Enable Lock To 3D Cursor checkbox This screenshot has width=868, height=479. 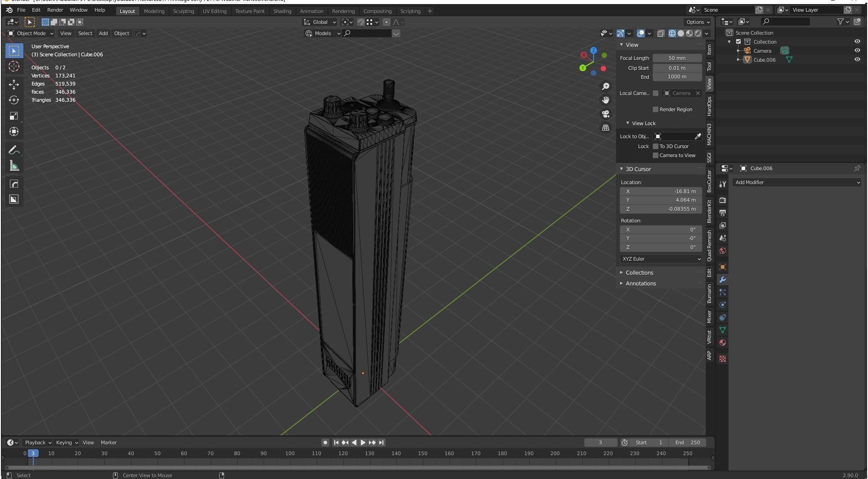click(656, 146)
